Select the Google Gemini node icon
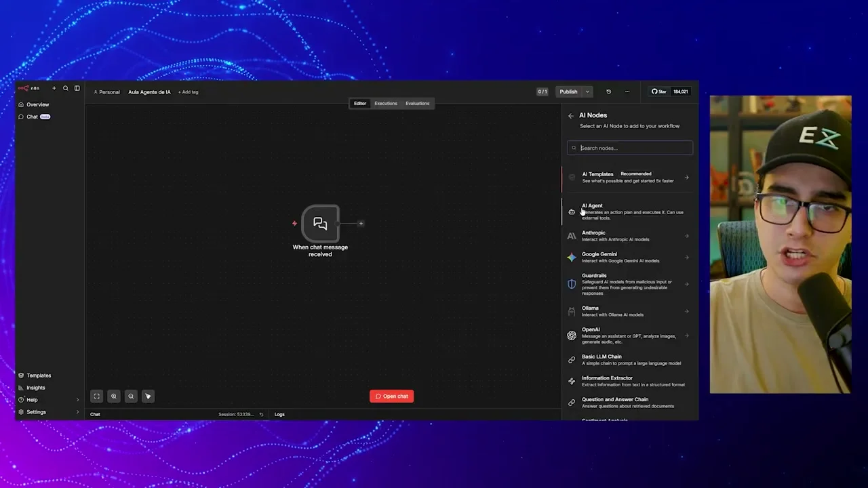868x488 pixels. pyautogui.click(x=572, y=258)
